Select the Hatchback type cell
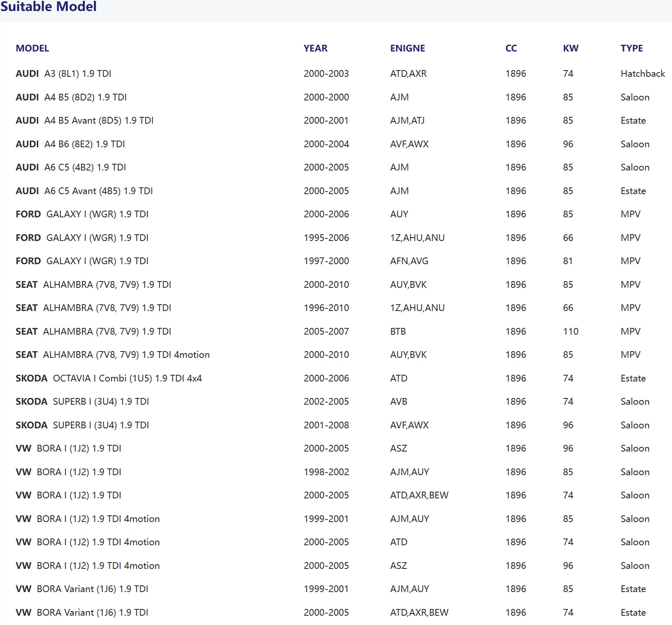The image size is (672, 625). click(x=643, y=73)
